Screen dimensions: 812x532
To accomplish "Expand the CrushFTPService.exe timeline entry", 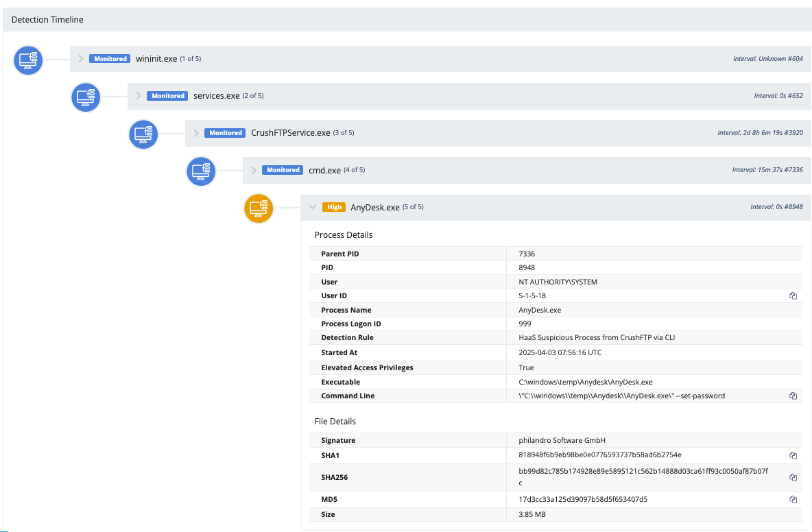I will pyautogui.click(x=195, y=133).
